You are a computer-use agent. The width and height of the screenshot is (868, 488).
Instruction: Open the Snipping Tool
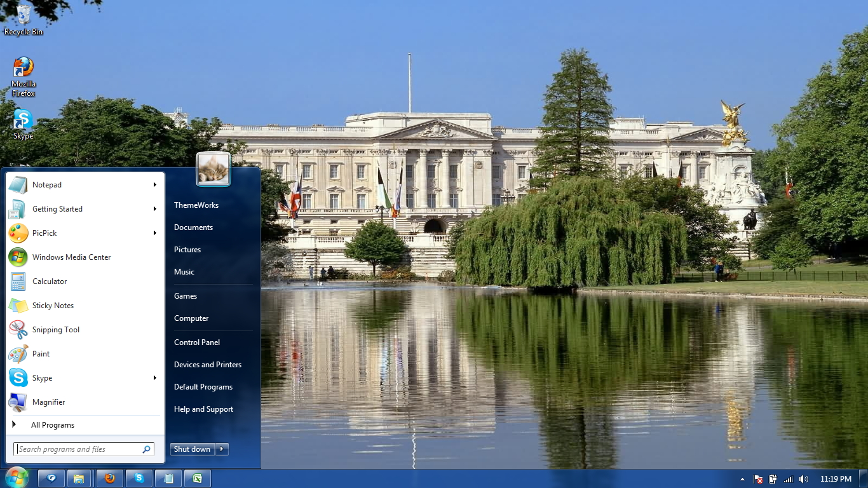(x=56, y=330)
